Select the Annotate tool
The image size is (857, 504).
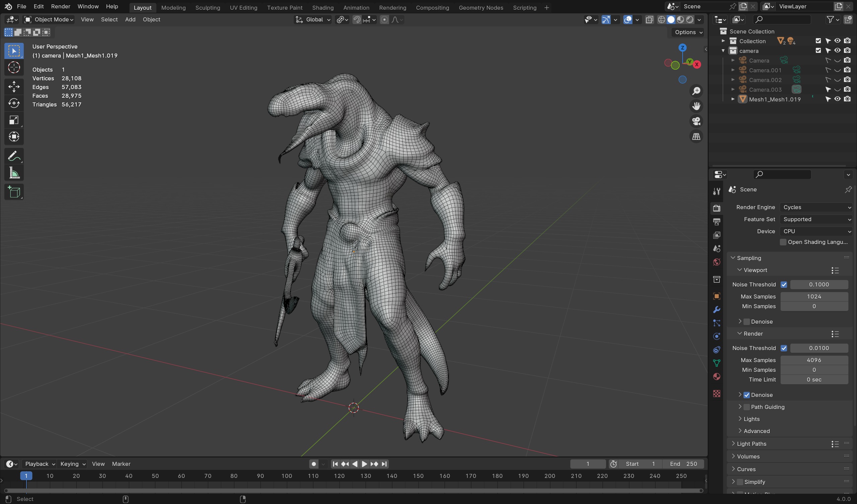pyautogui.click(x=14, y=156)
